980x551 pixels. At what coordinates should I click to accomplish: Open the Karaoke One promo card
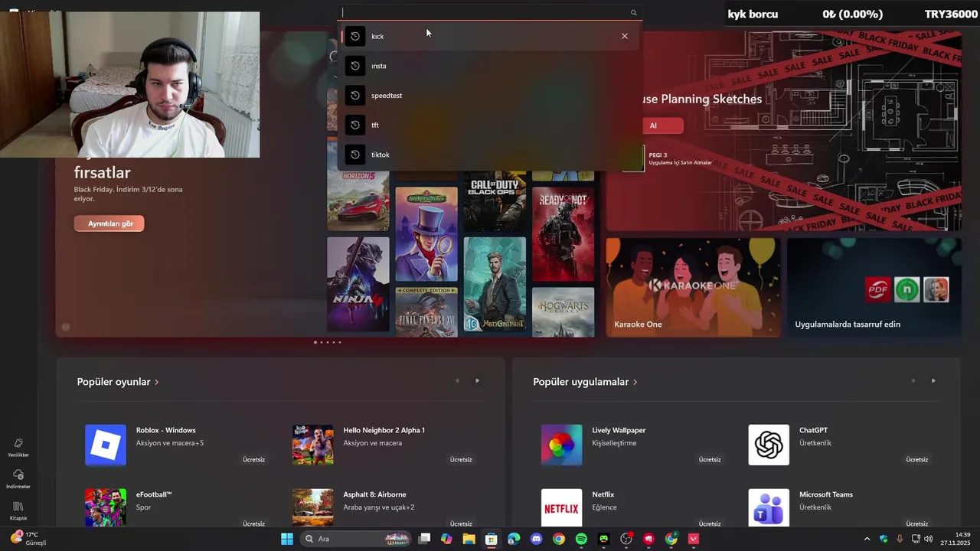[x=694, y=287]
